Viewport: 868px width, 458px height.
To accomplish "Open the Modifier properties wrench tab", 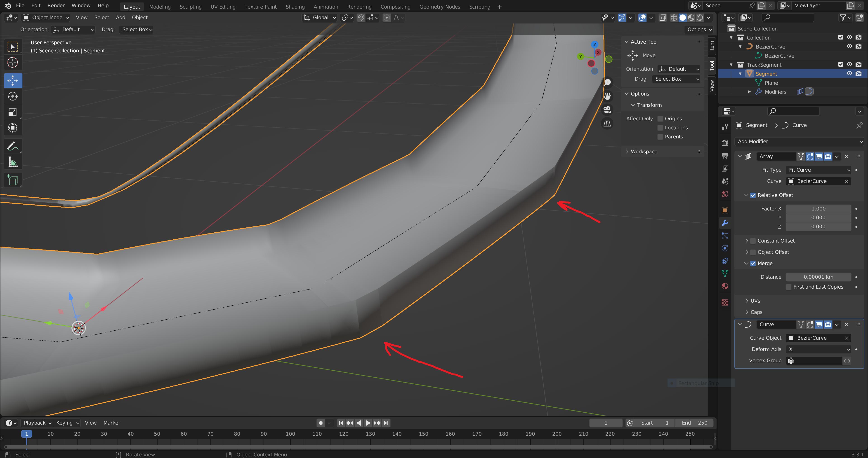I will pos(725,223).
